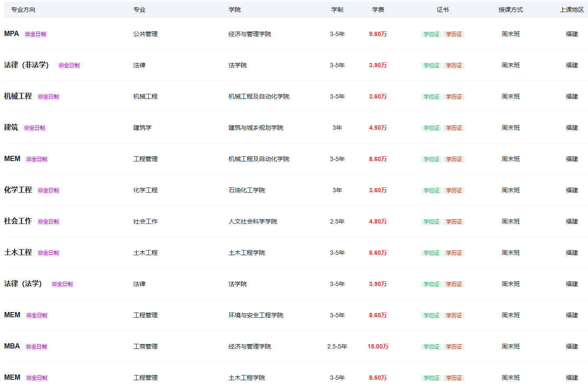The image size is (588, 388).
Task: Open 法律（非法学）program entry
Action: [x=26, y=65]
